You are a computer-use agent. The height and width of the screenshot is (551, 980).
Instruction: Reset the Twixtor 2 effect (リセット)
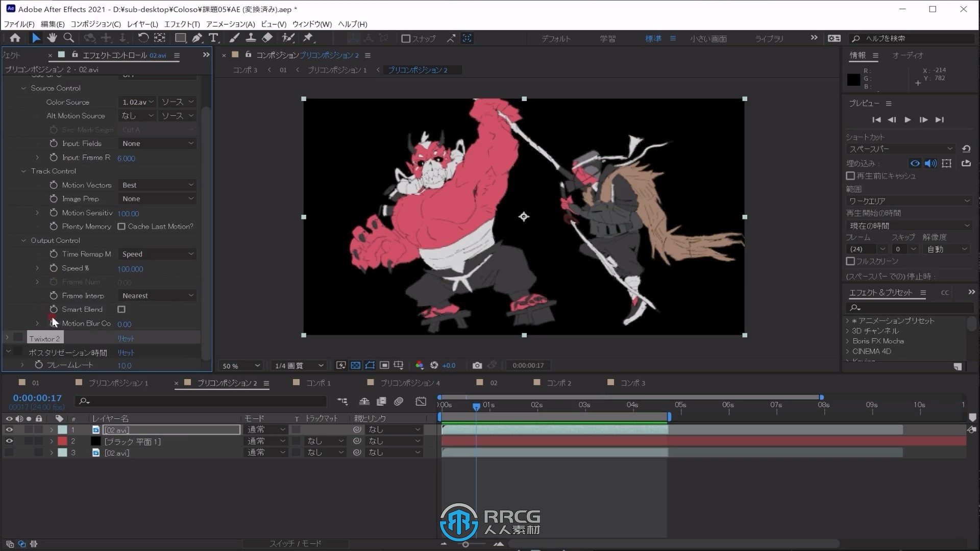(x=126, y=338)
